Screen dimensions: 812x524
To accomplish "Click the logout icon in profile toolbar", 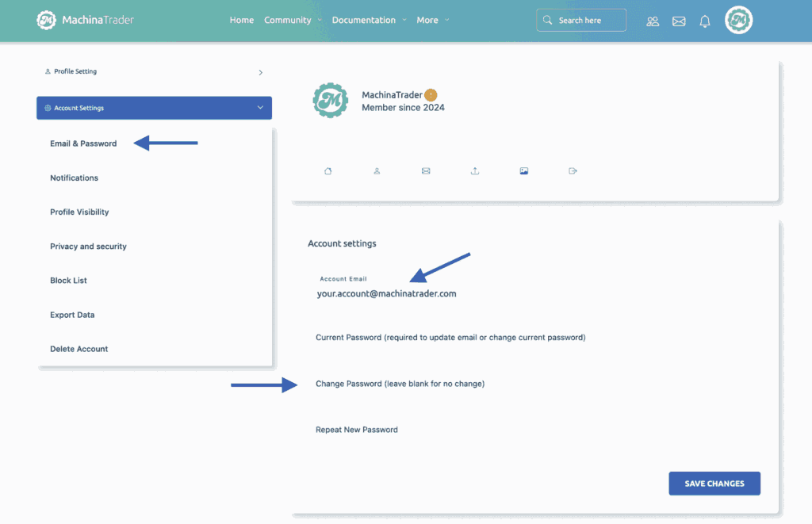I will (573, 171).
